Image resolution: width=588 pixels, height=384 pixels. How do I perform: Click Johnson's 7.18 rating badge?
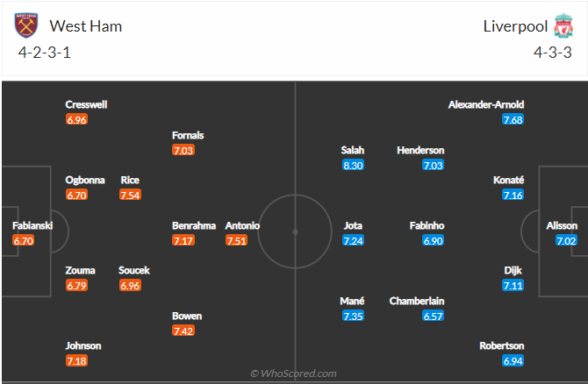tap(76, 360)
